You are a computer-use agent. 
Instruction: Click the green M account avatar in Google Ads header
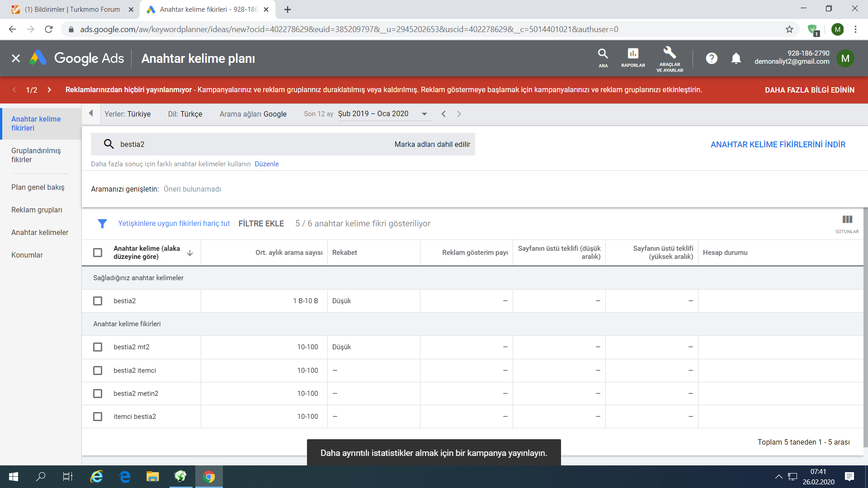[845, 58]
